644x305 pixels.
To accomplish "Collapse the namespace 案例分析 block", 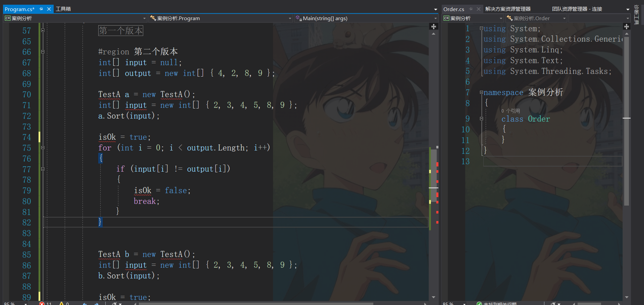I will [481, 92].
